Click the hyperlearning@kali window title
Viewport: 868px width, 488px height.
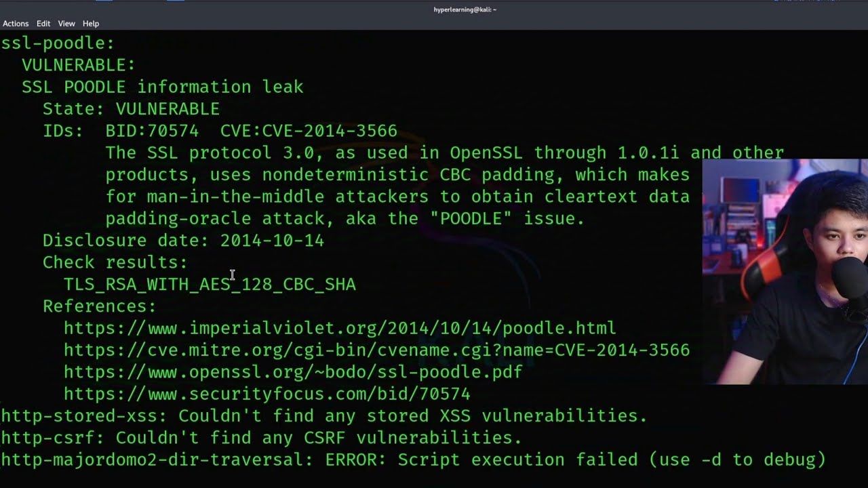pos(465,9)
